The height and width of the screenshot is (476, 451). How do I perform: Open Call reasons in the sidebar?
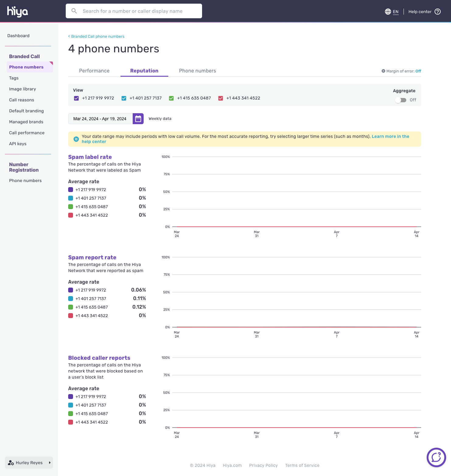click(22, 100)
